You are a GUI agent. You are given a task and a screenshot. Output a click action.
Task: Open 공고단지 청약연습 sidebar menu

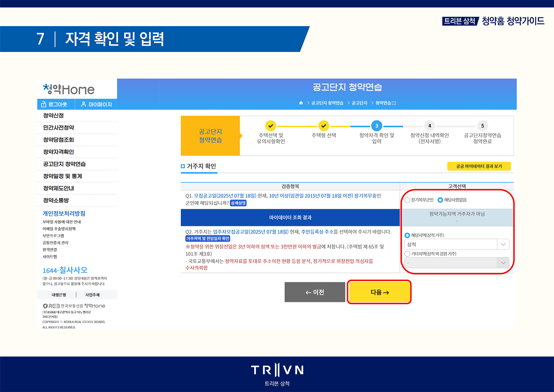(x=64, y=164)
